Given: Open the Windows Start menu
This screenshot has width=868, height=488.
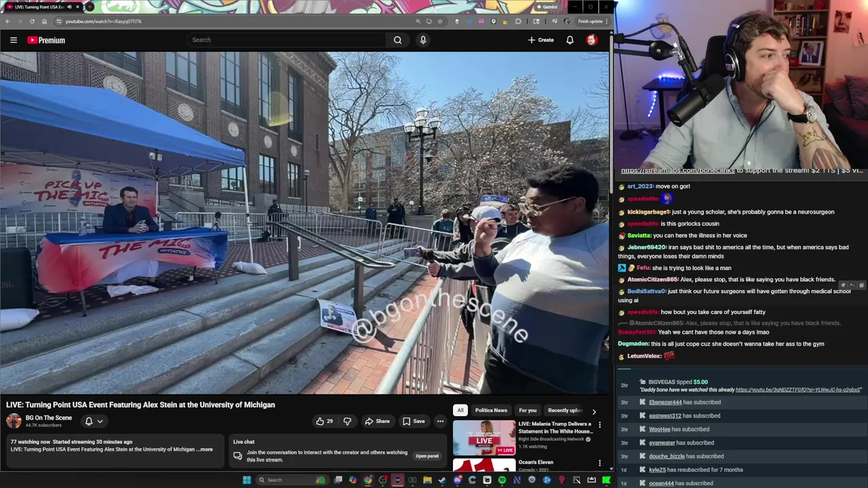Looking at the screenshot, I should click(247, 480).
